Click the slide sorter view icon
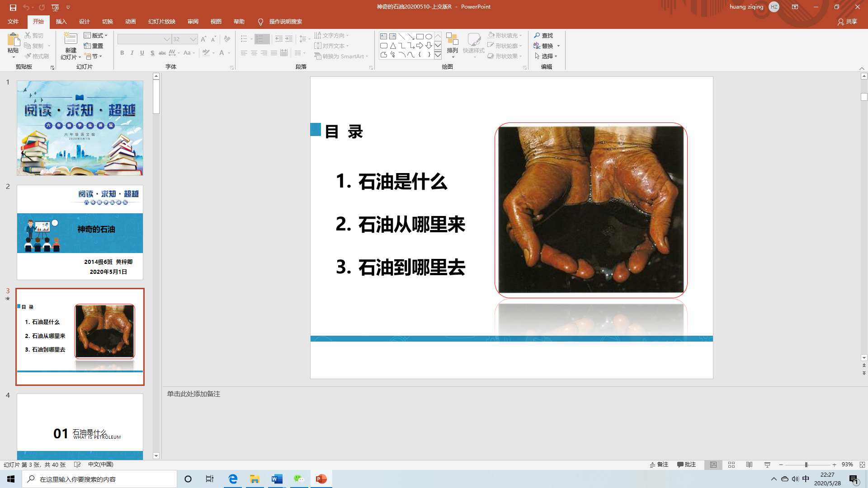This screenshot has width=868, height=488. (x=731, y=465)
